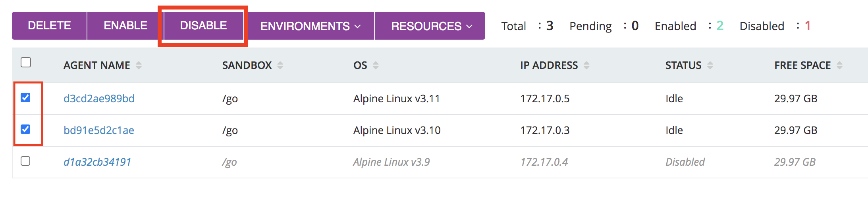Open agent bd91e5d2c1ae link

point(99,130)
